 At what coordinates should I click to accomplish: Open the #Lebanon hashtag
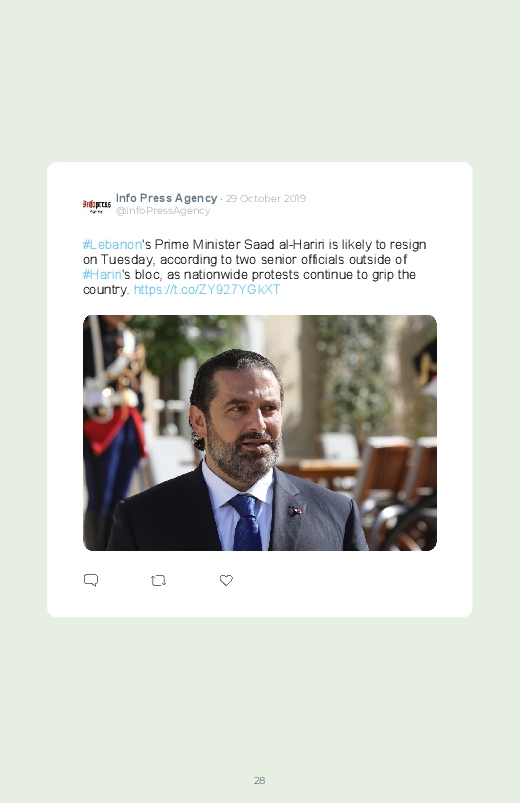click(112, 244)
